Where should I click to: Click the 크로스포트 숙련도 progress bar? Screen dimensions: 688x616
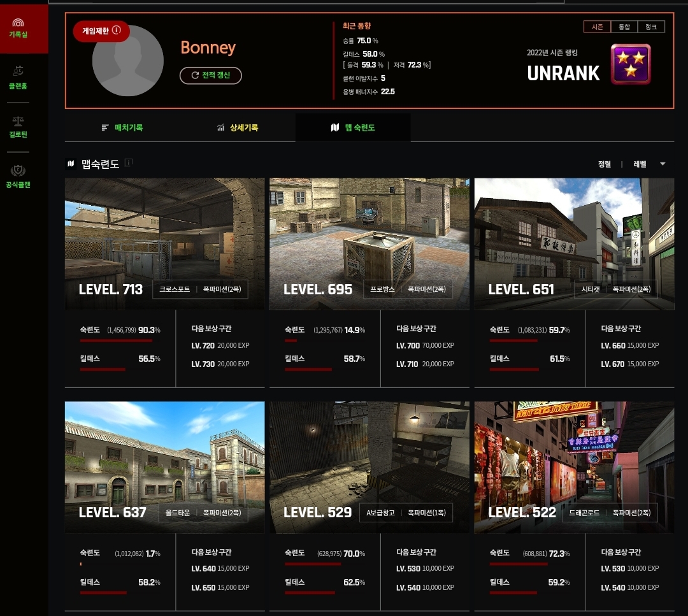click(116, 341)
